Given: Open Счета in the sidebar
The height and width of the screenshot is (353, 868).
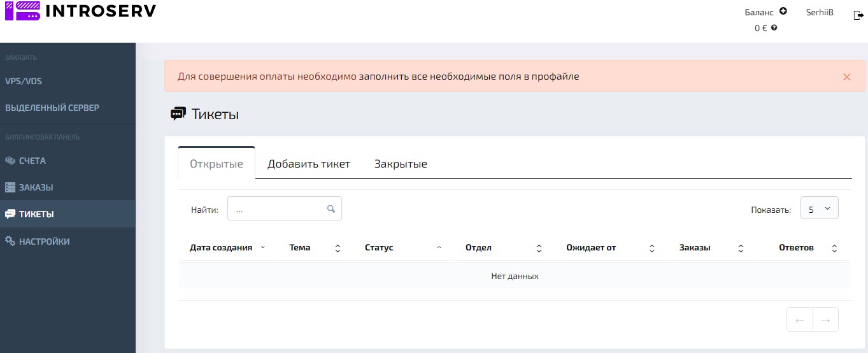Looking at the screenshot, I should pyautogui.click(x=32, y=161).
